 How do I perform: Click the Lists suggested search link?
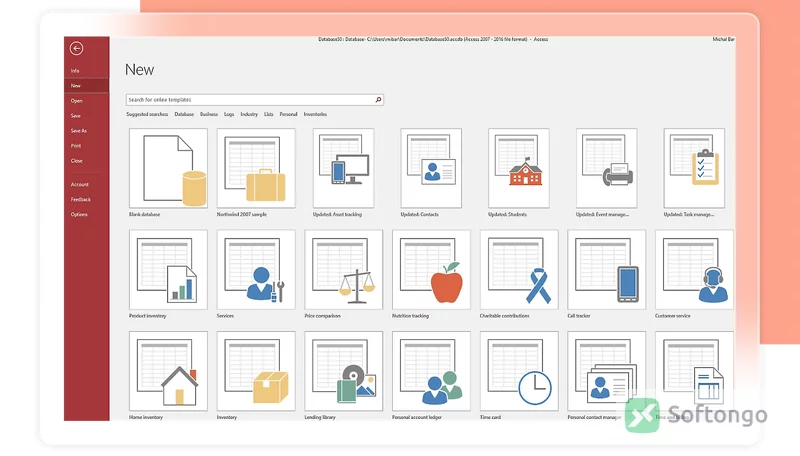[x=269, y=114]
